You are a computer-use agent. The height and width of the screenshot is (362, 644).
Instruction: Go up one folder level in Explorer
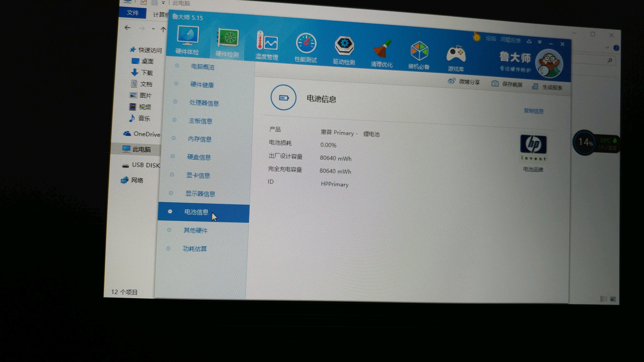tap(163, 29)
